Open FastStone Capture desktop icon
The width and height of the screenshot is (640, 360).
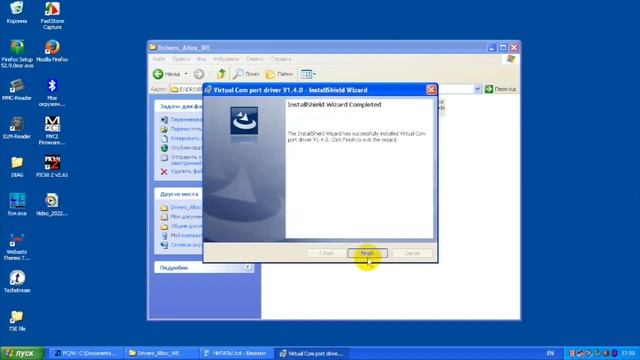52,16
